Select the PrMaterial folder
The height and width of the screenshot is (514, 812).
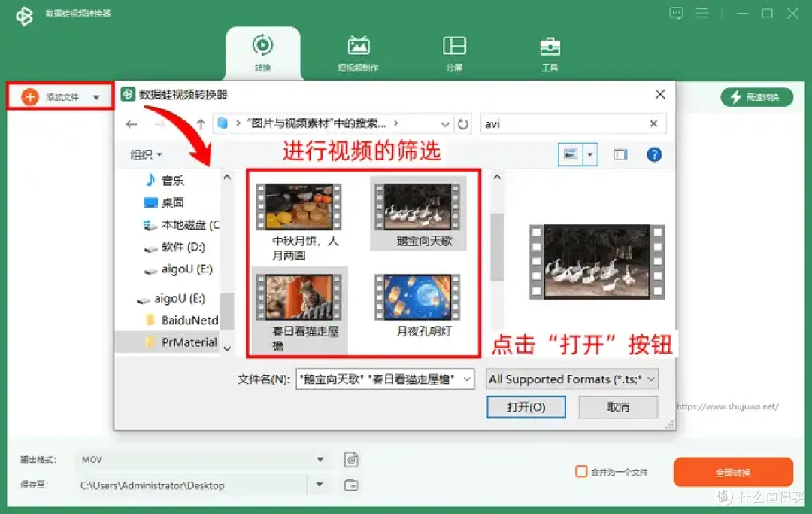[181, 342]
